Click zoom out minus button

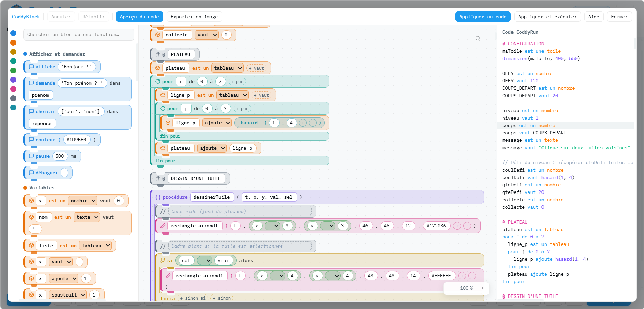[450, 288]
